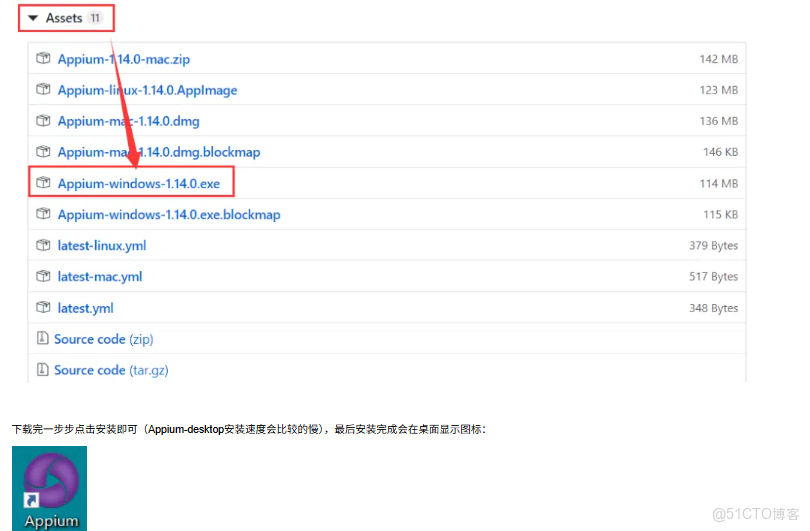Click the 142 MB size text
The image size is (810, 531).
pos(719,59)
